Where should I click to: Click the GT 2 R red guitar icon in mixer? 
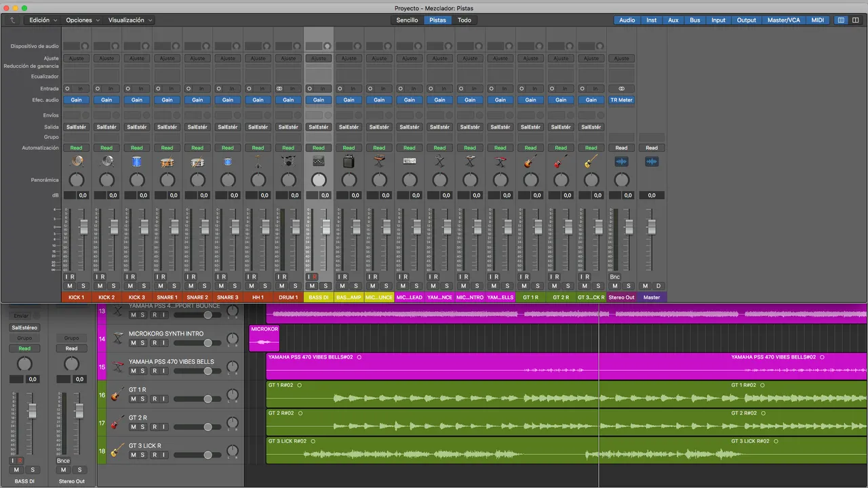coord(561,161)
